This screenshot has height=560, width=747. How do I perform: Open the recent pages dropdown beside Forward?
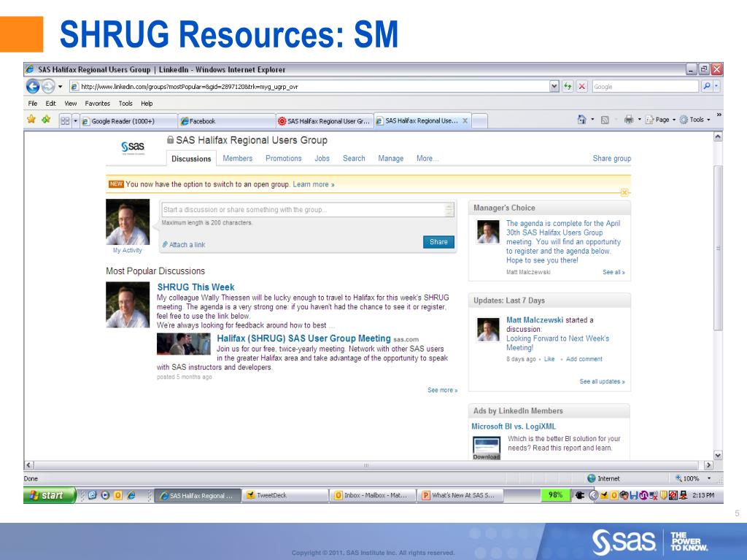60,87
